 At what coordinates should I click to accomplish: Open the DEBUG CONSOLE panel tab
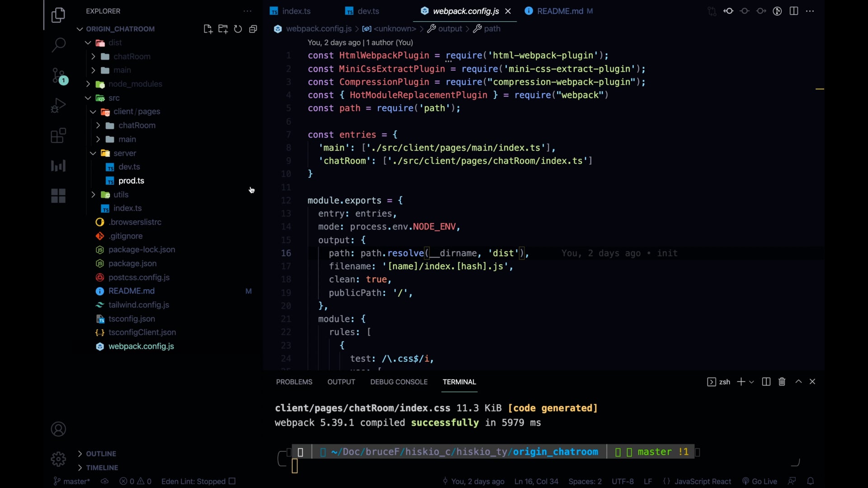point(398,382)
